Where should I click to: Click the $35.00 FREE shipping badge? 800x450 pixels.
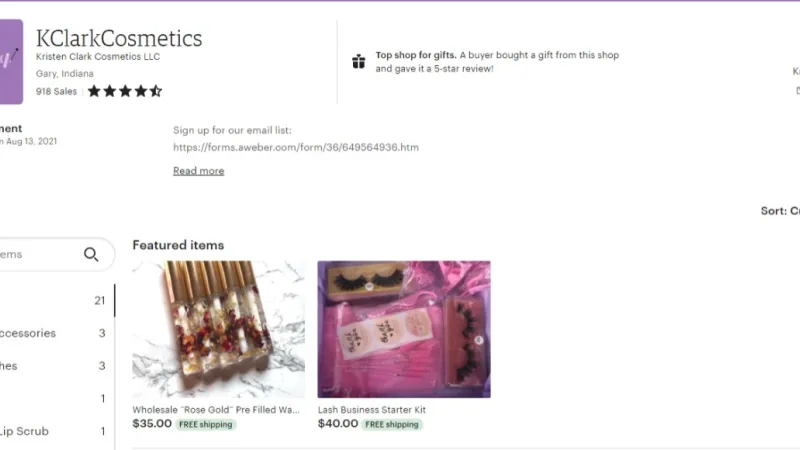206,424
